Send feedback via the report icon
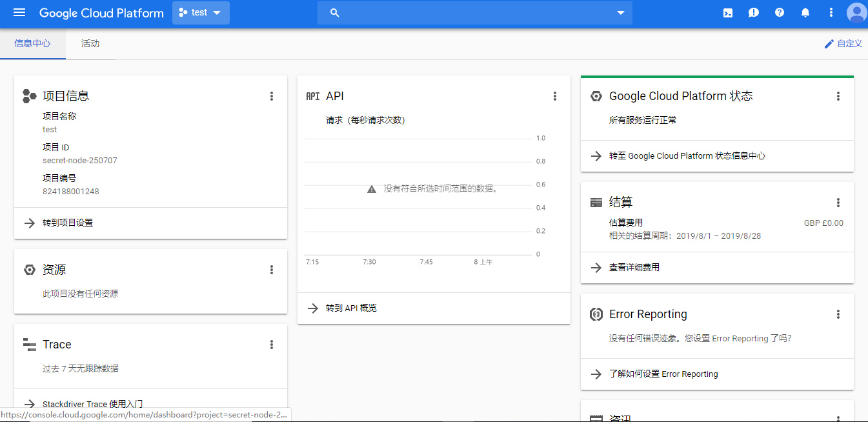 [x=753, y=12]
